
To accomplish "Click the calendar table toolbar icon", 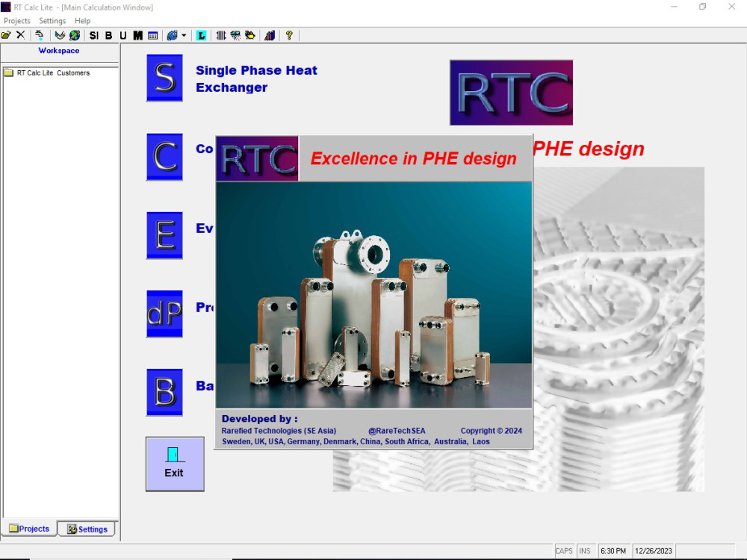I will coord(153,35).
